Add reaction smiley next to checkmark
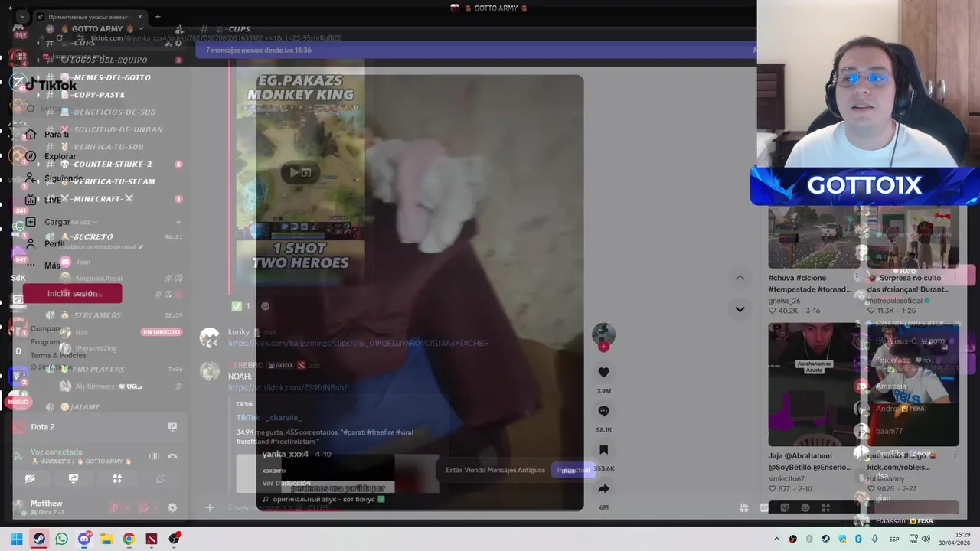 coord(266,306)
